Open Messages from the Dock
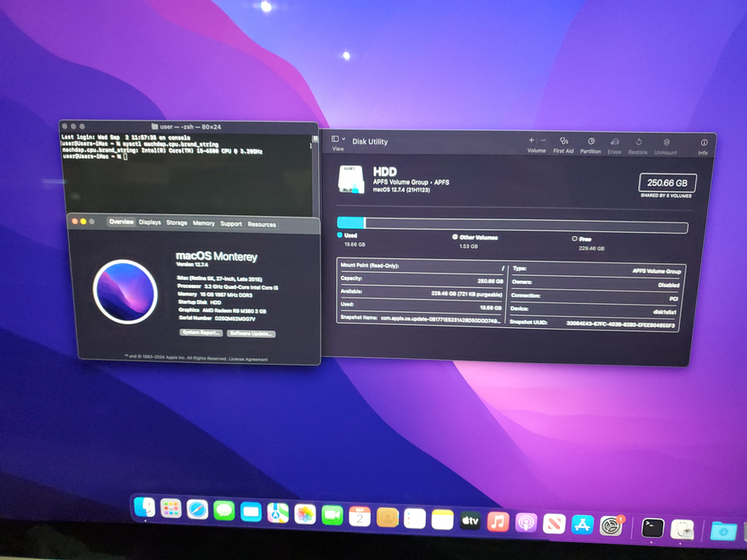The width and height of the screenshot is (747, 560). point(224,511)
